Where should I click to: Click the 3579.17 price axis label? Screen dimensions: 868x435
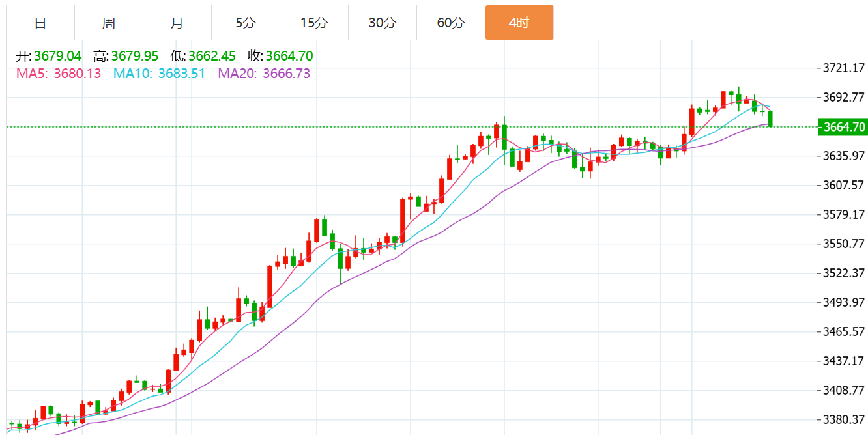tap(844, 214)
